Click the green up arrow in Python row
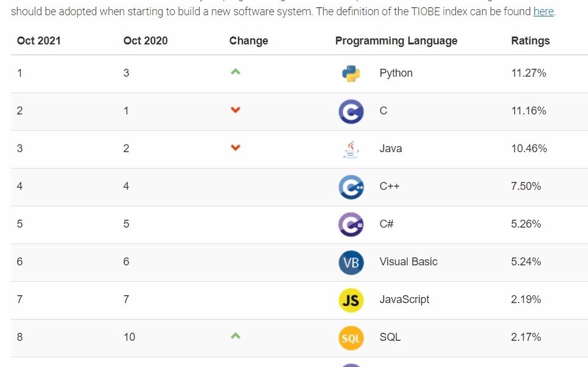Viewport: 588px width, 367px height. (236, 72)
